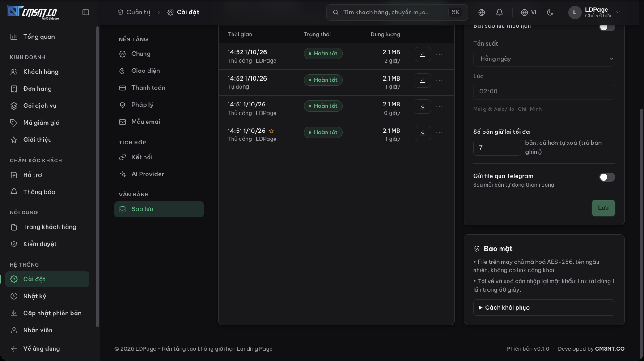Open Tổng quan in the sidebar
This screenshot has width=644, height=361.
click(47, 37)
